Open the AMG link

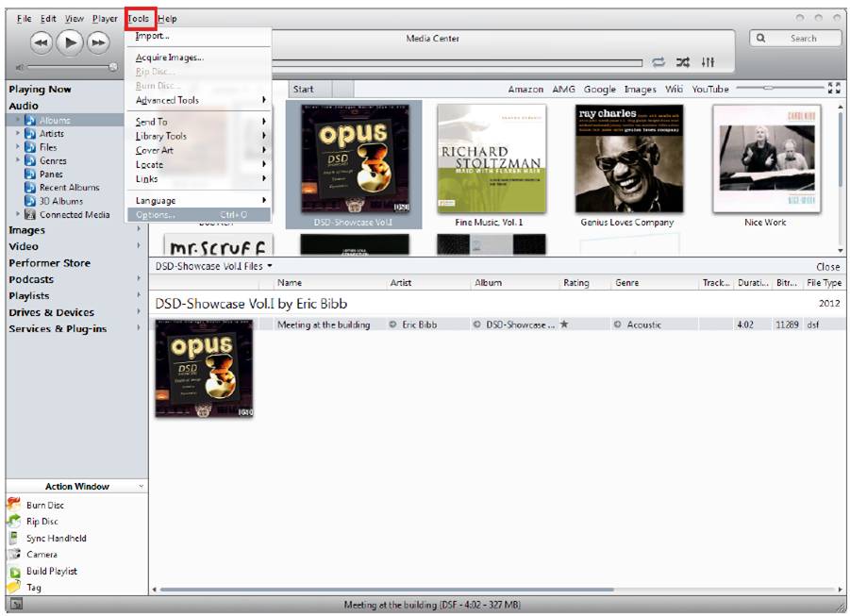click(563, 89)
